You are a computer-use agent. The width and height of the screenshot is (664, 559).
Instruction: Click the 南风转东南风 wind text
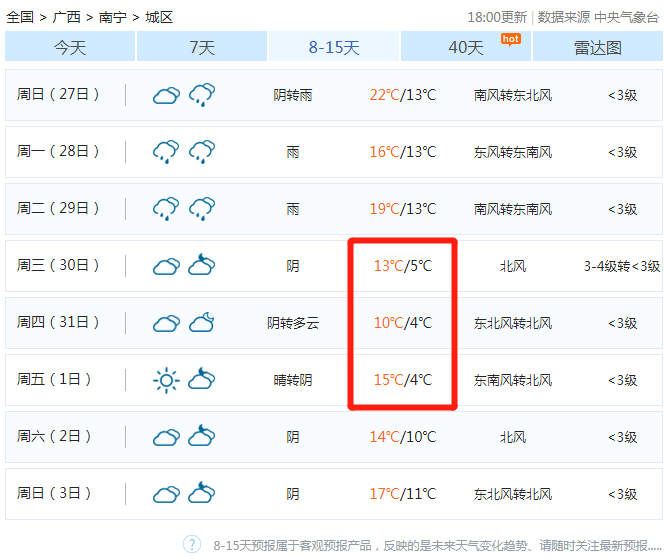pyautogui.click(x=513, y=209)
